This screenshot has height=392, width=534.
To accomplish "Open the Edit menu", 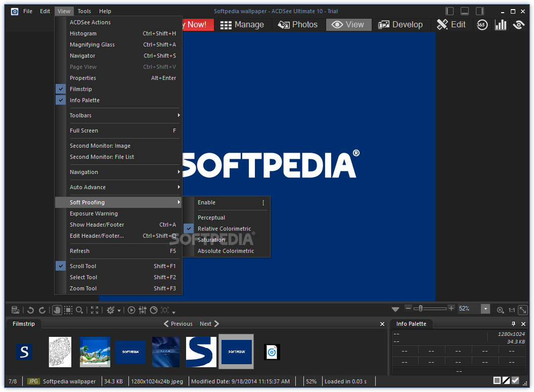I will pos(45,11).
